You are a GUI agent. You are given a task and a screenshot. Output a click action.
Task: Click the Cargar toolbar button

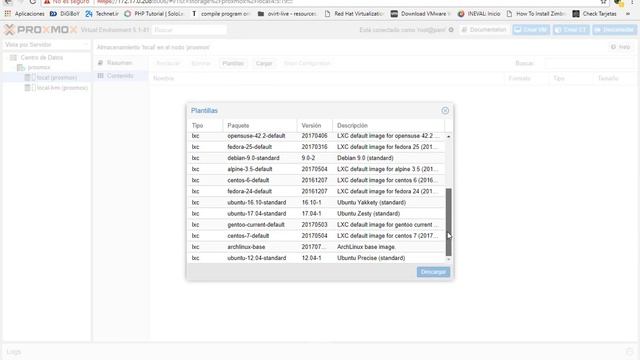pos(264,63)
